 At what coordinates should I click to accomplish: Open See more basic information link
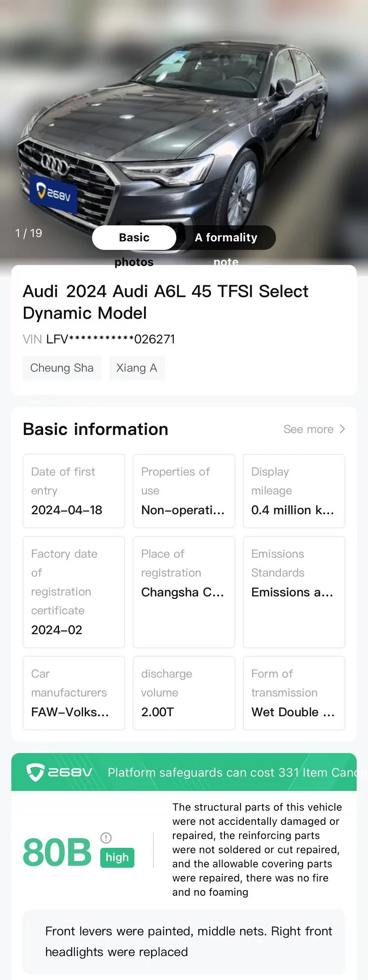point(314,429)
